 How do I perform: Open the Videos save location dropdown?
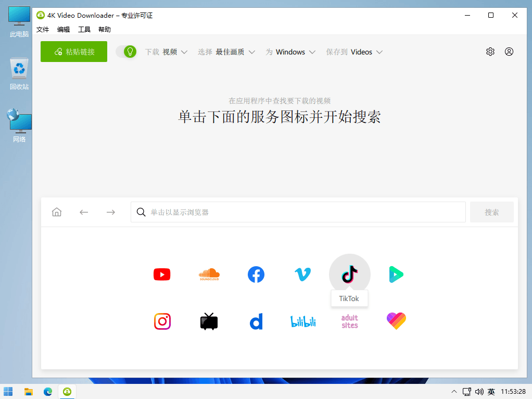[x=365, y=52]
